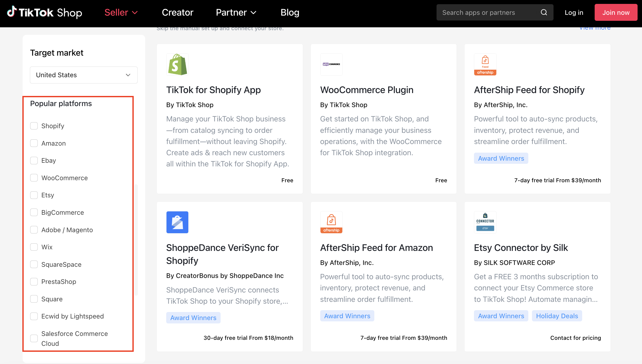
Task: Click 'Free' price on WooCommerce Plugin card
Action: click(441, 180)
